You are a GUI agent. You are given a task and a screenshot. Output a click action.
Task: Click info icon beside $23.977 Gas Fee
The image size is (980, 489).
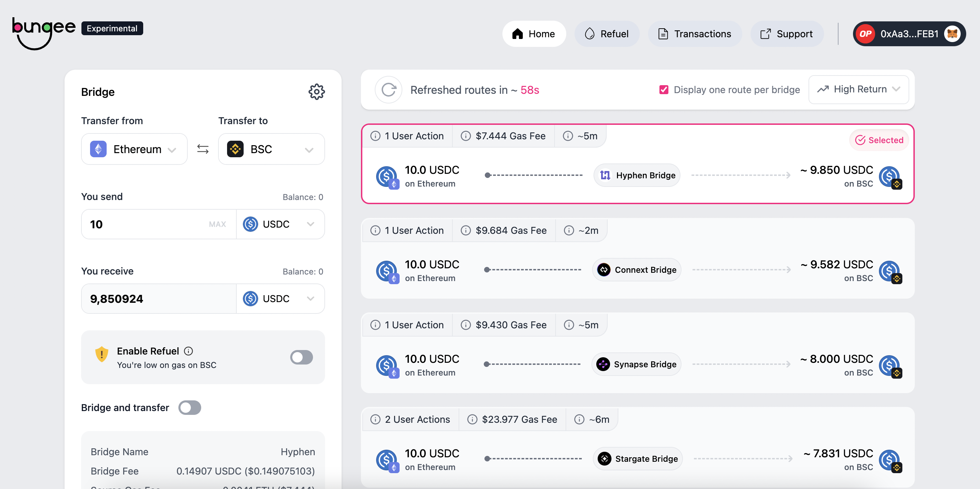coord(472,419)
